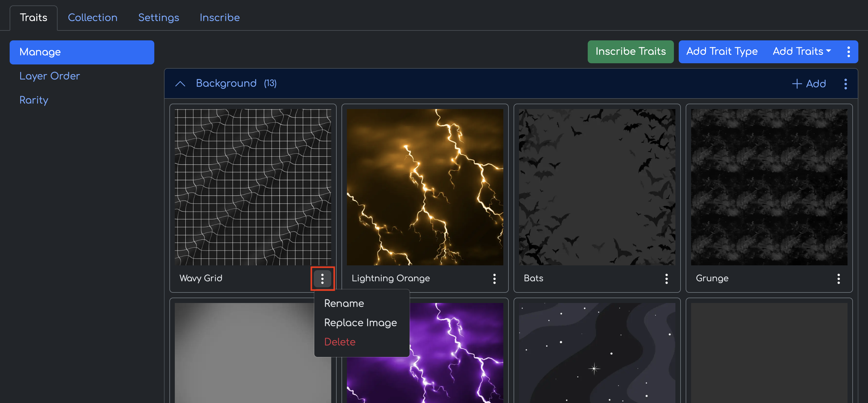Open Wavy Grid three-dot options menu
The image size is (868, 403).
click(322, 278)
